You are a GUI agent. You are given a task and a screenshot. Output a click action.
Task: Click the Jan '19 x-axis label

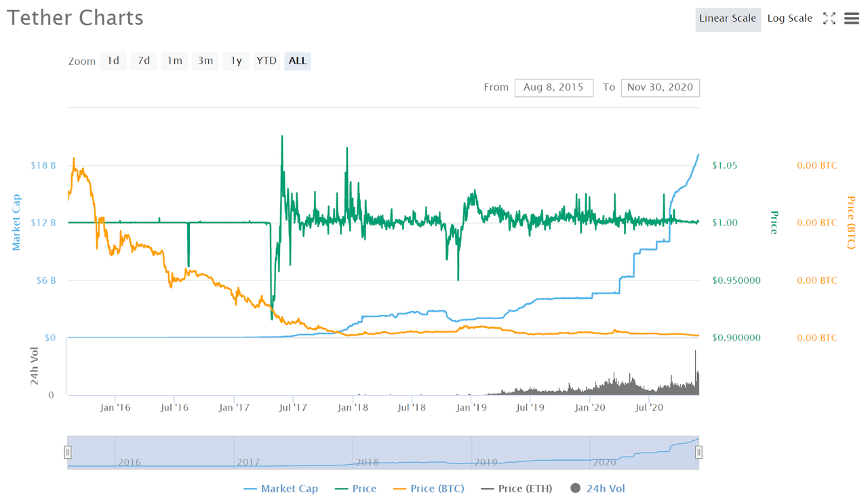click(471, 408)
